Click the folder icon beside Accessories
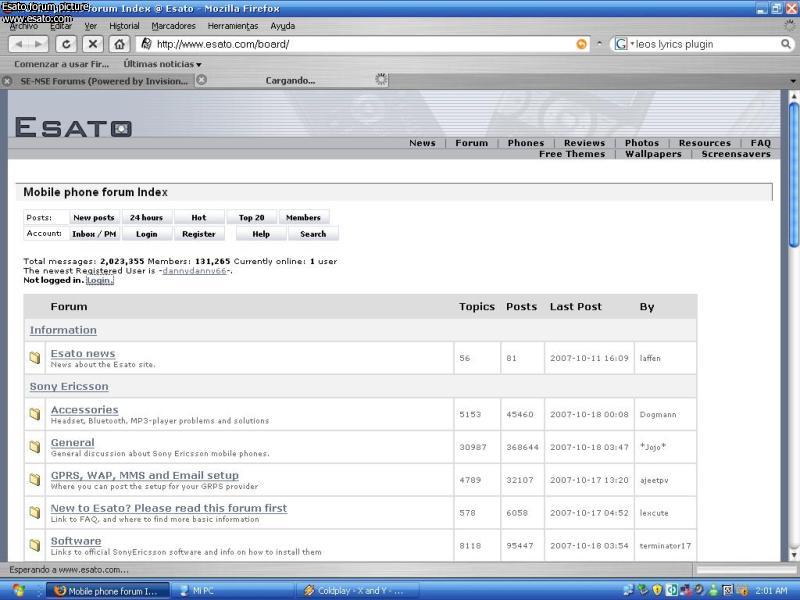 pos(35,414)
